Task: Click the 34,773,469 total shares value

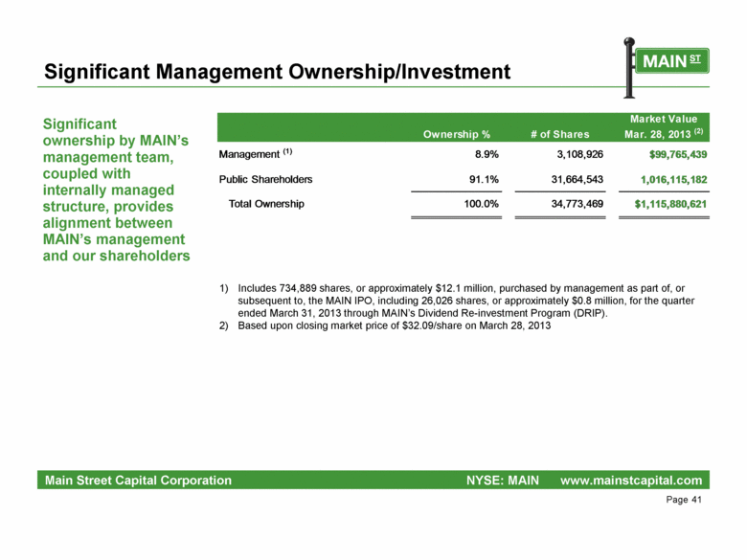Action: pos(577,204)
